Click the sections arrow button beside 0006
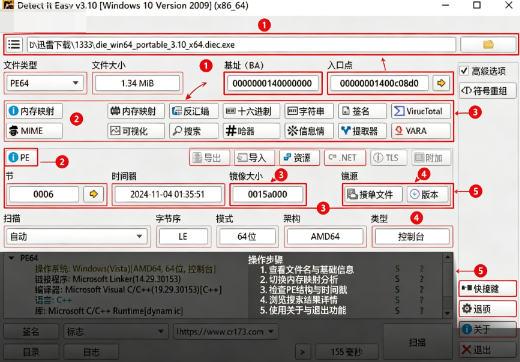This screenshot has height=362, width=520. [94, 194]
